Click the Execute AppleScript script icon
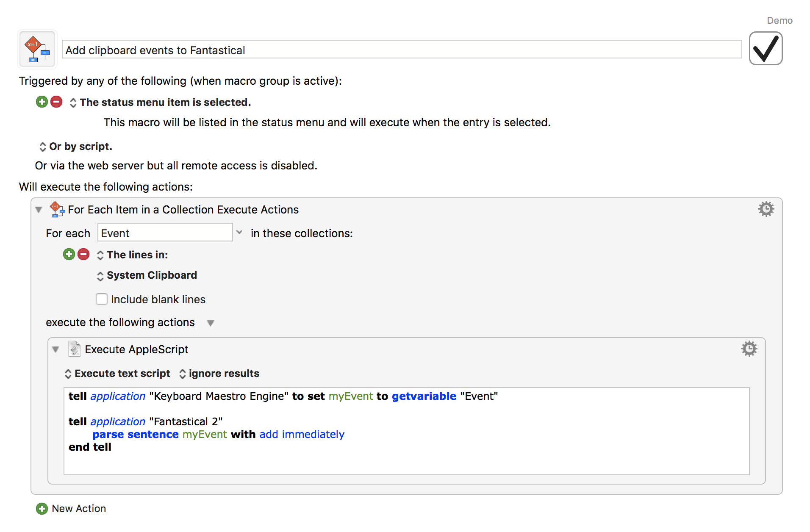This screenshot has width=810, height=532. click(75, 349)
